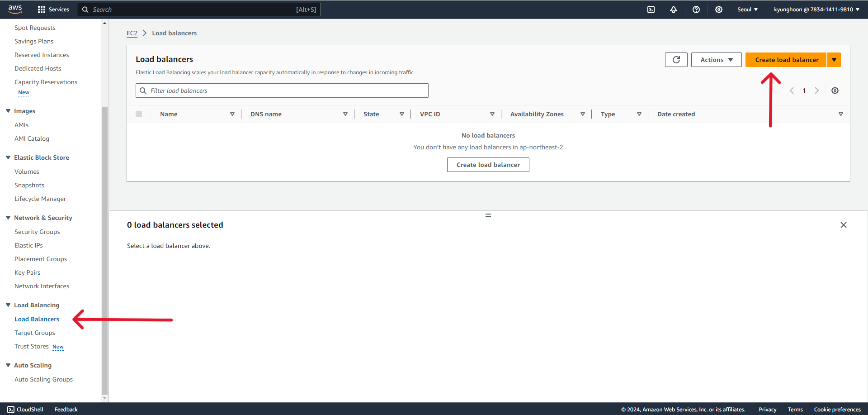
Task: Collapse the Auto Scaling section
Action: [x=8, y=365]
